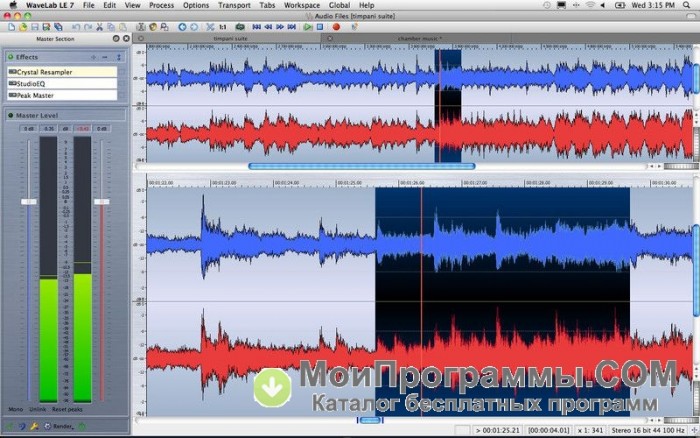Toggle the Effects section green power button
The width and height of the screenshot is (700, 438).
point(10,57)
